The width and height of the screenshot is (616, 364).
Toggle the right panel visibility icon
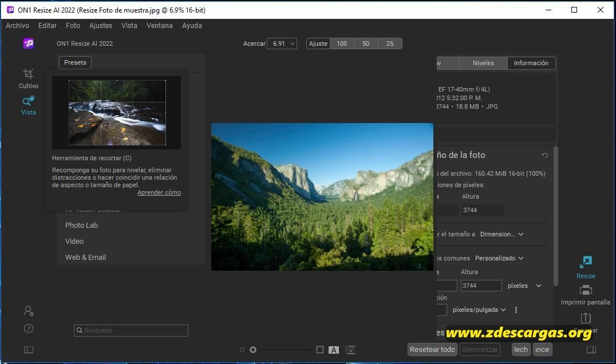[x=591, y=350]
